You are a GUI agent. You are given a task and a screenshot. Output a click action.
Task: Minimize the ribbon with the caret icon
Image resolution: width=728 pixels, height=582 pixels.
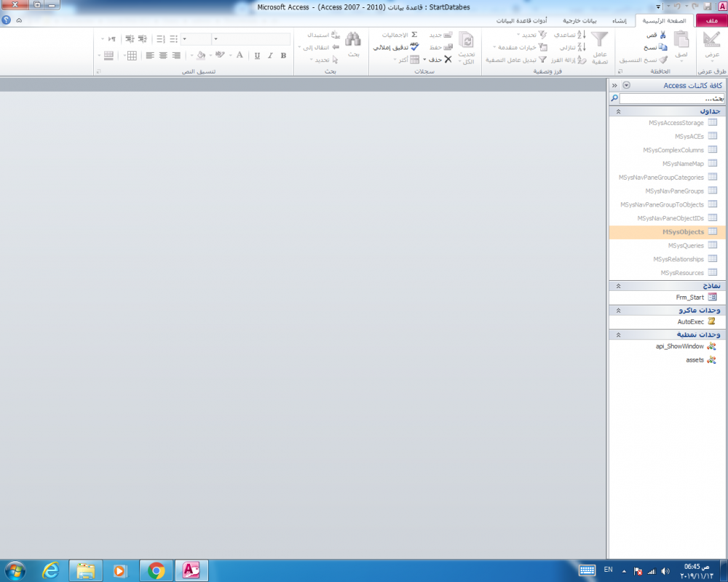pyautogui.click(x=19, y=20)
